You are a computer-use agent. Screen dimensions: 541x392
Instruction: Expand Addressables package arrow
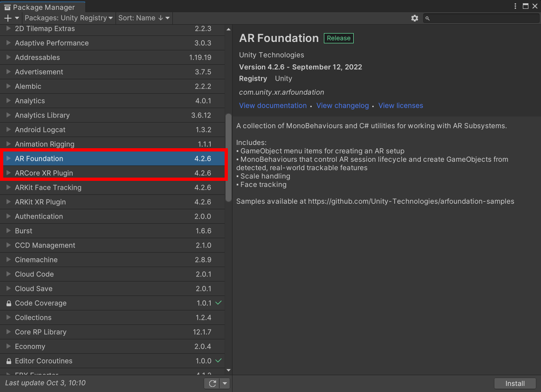9,57
